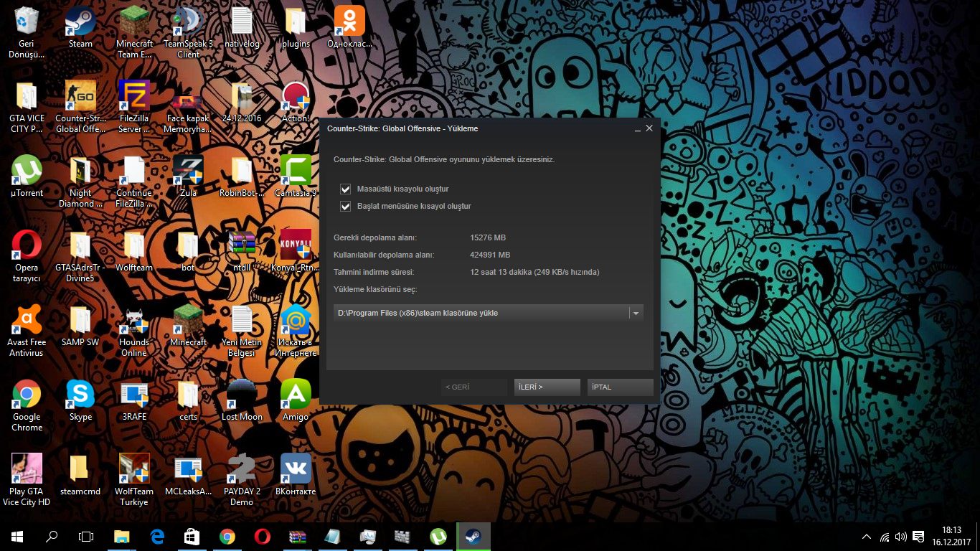980x551 pixels.
Task: Select the certs folder icon
Action: click(188, 400)
